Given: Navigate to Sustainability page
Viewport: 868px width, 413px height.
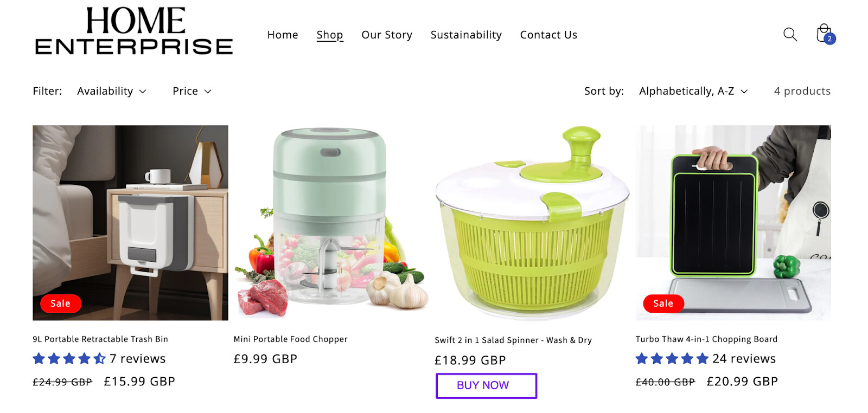Looking at the screenshot, I should pos(466,35).
